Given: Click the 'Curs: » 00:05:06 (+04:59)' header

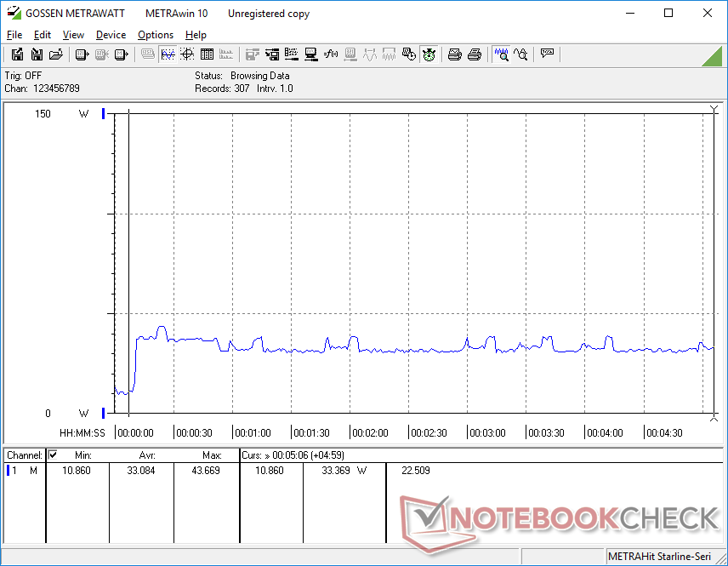Looking at the screenshot, I should pyautogui.click(x=293, y=455).
